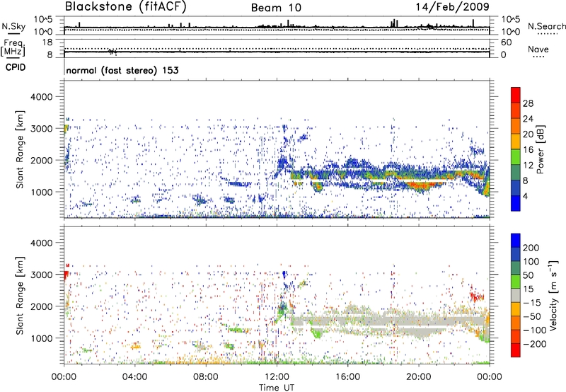The height and width of the screenshot is (392, 566).
Task: Click the date '14/Feb/2009'
Action: (x=452, y=6)
